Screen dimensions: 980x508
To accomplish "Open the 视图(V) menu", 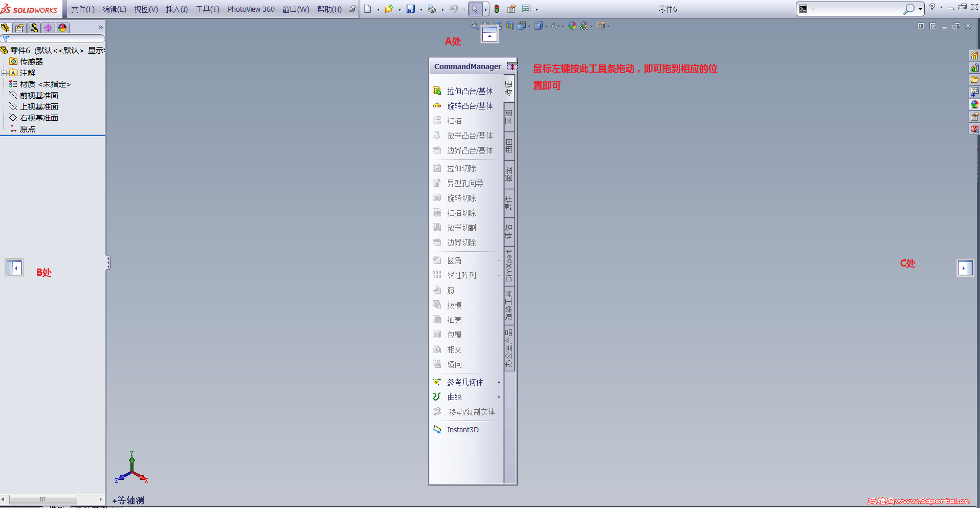I will [x=146, y=9].
